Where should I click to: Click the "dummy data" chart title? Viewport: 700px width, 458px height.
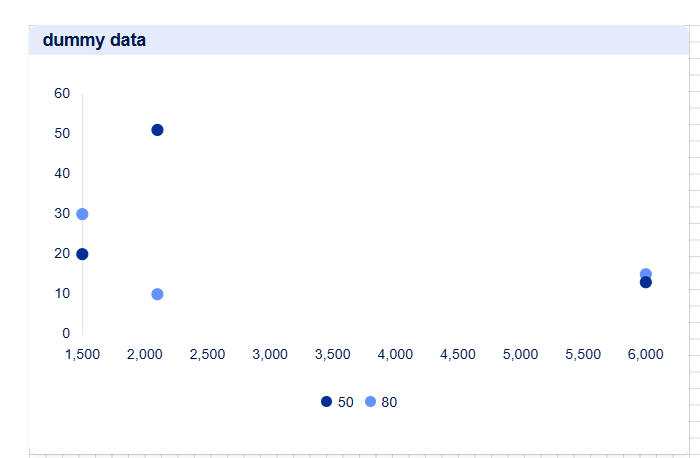click(x=94, y=40)
